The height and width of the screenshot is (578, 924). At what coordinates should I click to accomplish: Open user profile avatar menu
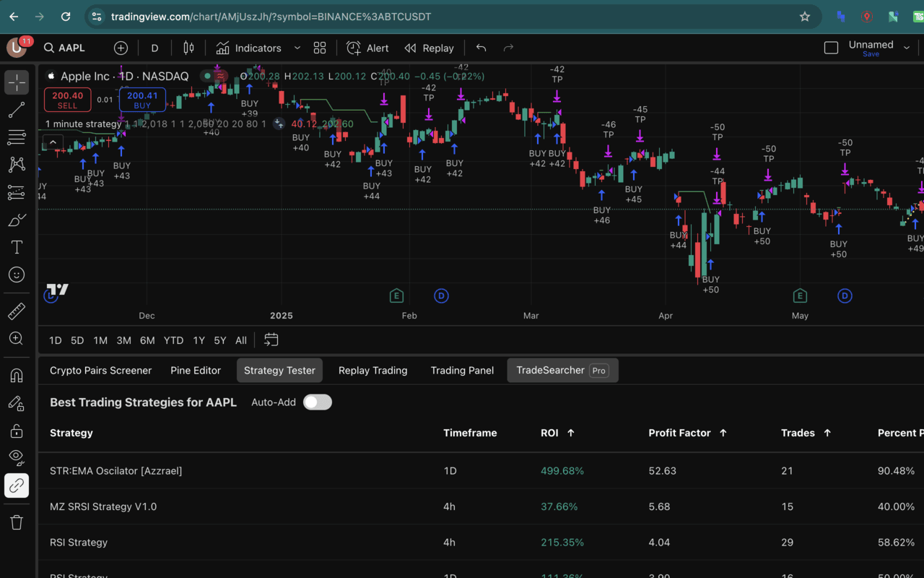pos(17,48)
